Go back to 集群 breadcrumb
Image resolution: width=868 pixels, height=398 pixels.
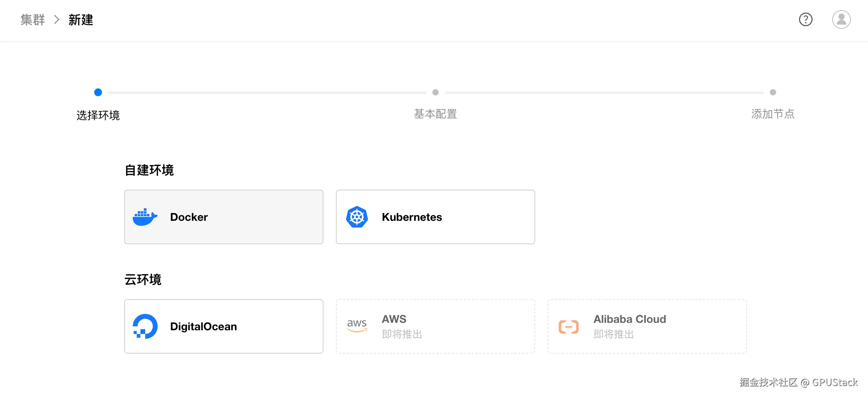[33, 19]
